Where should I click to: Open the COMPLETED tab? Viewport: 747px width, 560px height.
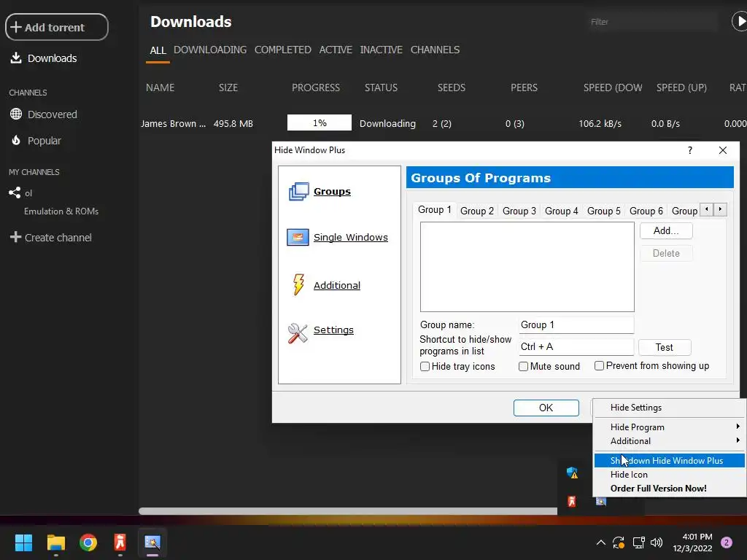click(x=282, y=50)
